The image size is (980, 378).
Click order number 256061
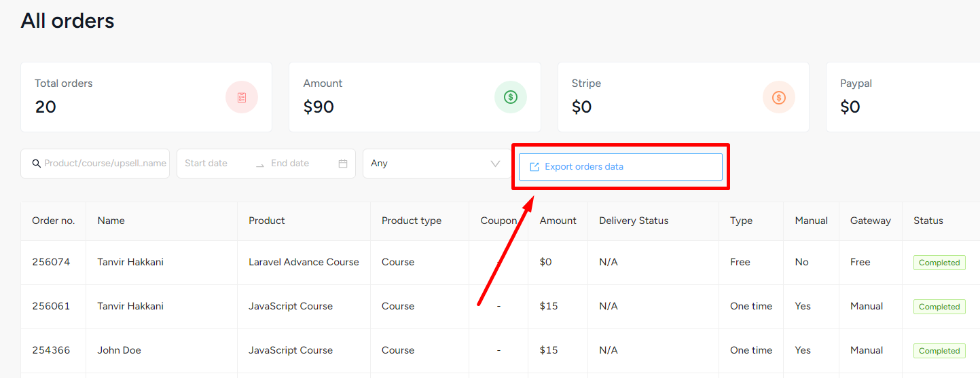(x=51, y=306)
